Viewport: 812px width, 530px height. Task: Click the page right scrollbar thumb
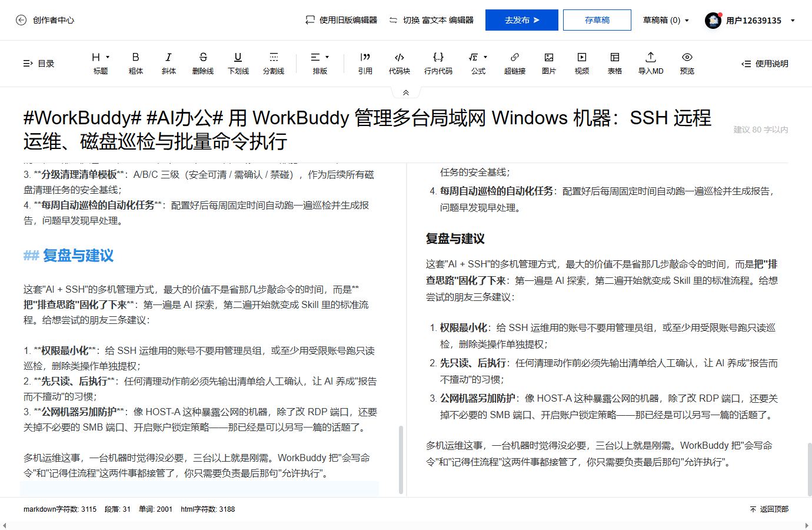[810, 469]
